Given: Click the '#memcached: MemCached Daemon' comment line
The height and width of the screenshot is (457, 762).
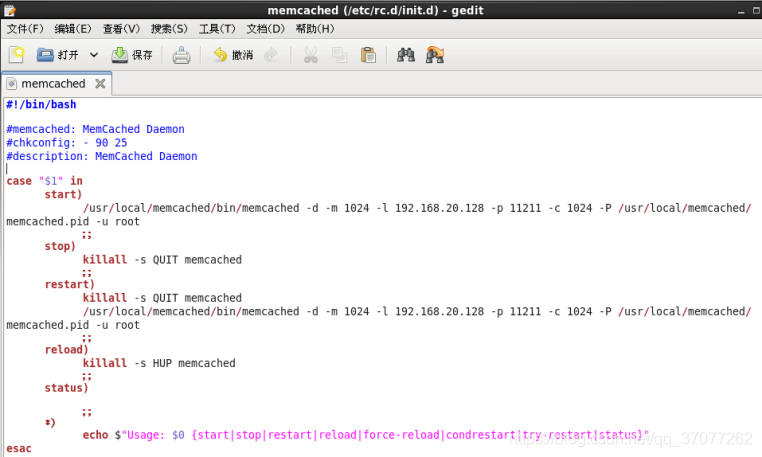Looking at the screenshot, I should point(95,129).
